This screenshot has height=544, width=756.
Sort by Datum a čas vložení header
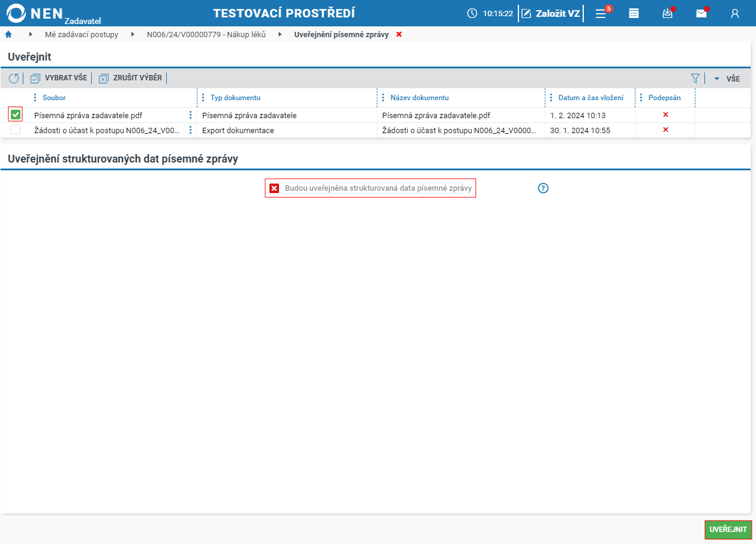point(591,98)
